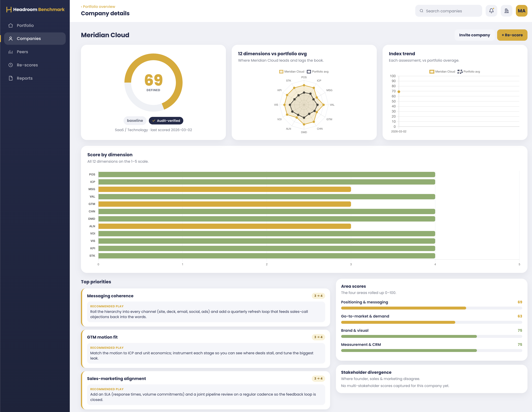Toggle Meridian Cloud legend in Index trend
This screenshot has width=532, height=412.
442,72
